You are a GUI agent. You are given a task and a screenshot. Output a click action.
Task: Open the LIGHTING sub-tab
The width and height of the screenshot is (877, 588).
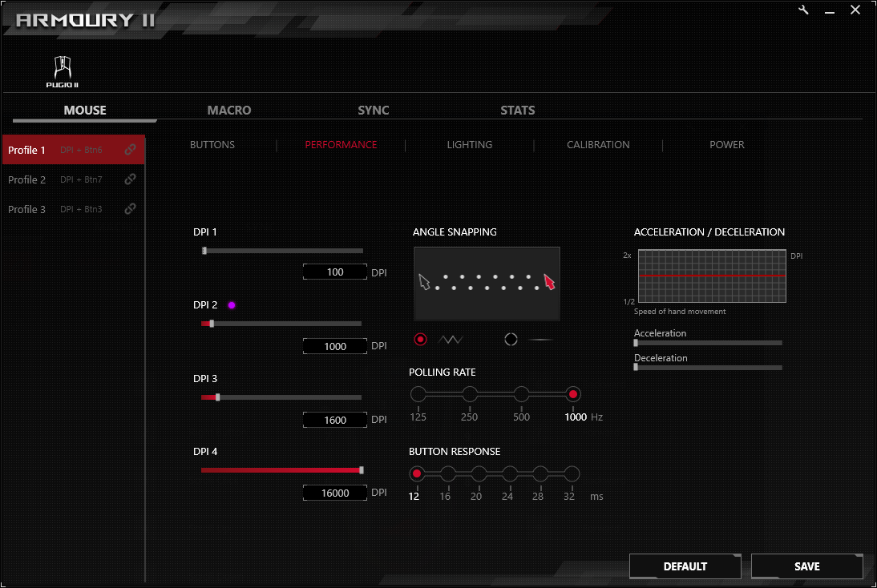click(470, 145)
